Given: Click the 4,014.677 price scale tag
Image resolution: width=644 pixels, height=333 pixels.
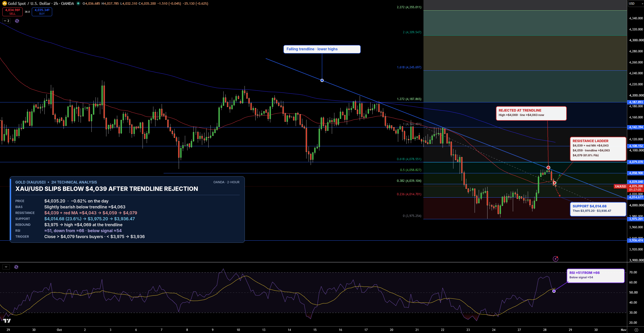Looking at the screenshot, I should pyautogui.click(x=635, y=197).
